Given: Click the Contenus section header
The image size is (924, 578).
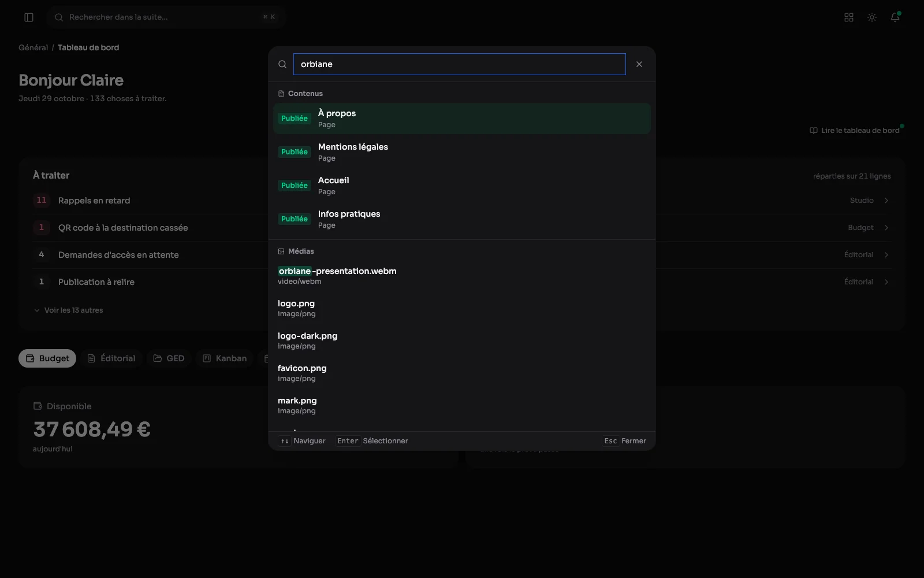Looking at the screenshot, I should tap(300, 94).
